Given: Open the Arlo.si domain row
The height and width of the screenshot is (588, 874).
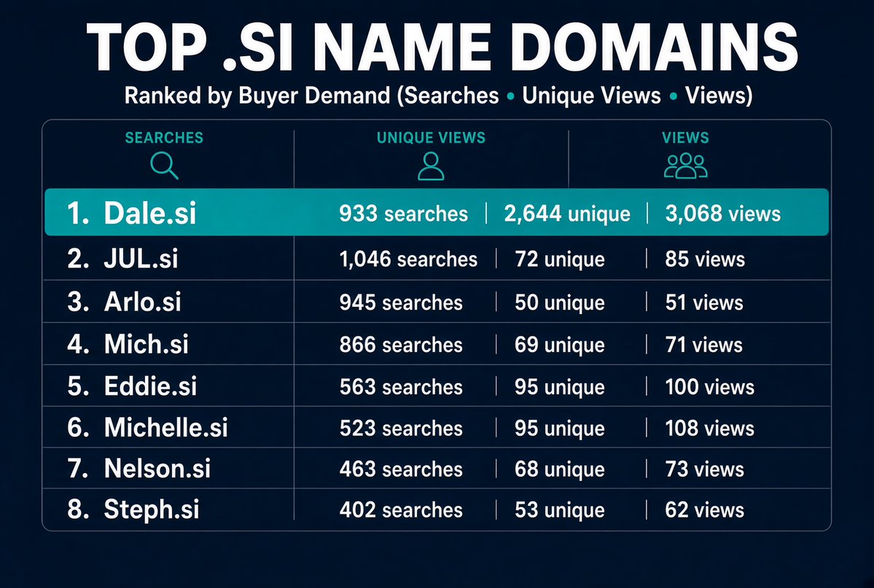Looking at the screenshot, I should (437, 302).
